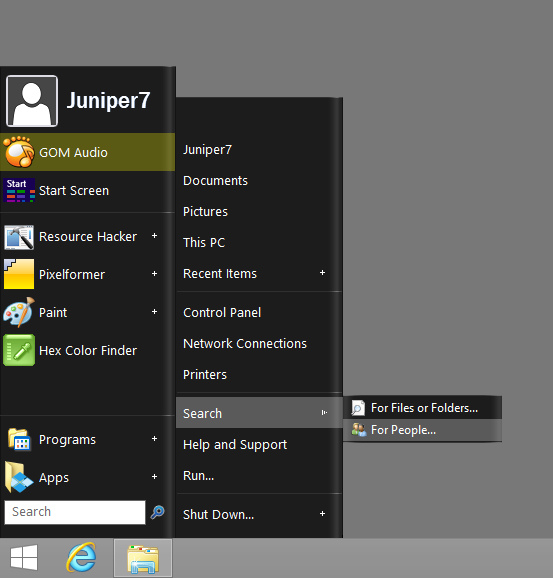Expand the Shut Down options plus
The image size is (553, 578).
coord(323,513)
